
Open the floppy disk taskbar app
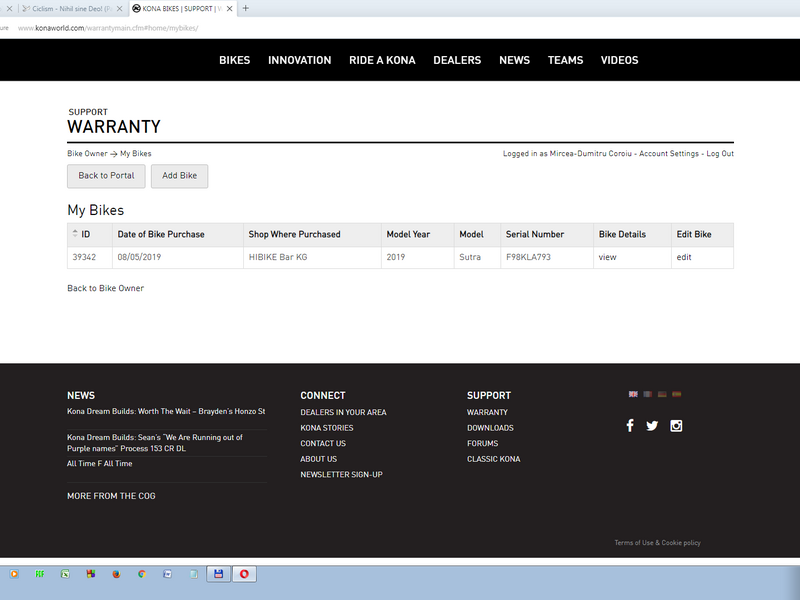coord(218,574)
